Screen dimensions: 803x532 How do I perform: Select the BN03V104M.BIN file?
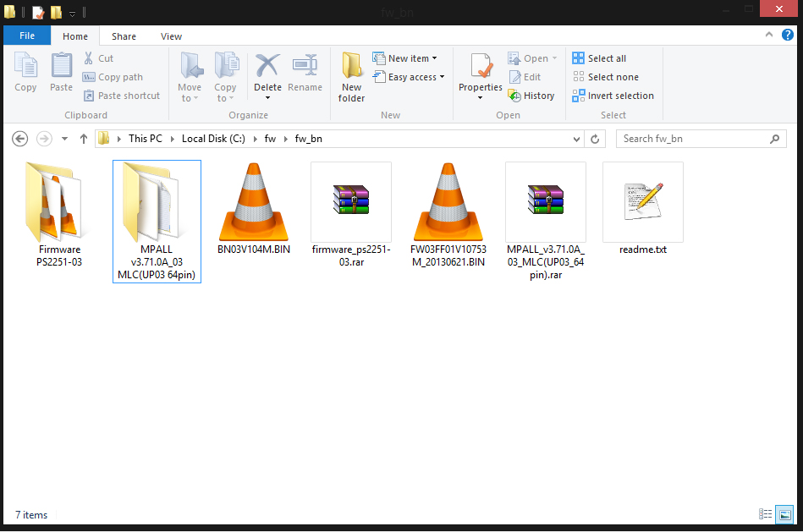click(254, 208)
